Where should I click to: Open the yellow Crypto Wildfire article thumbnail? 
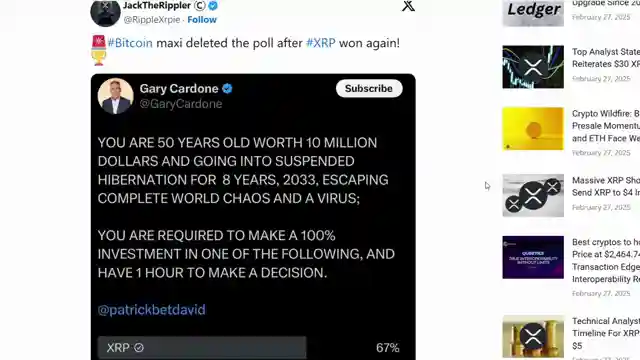tap(533, 129)
